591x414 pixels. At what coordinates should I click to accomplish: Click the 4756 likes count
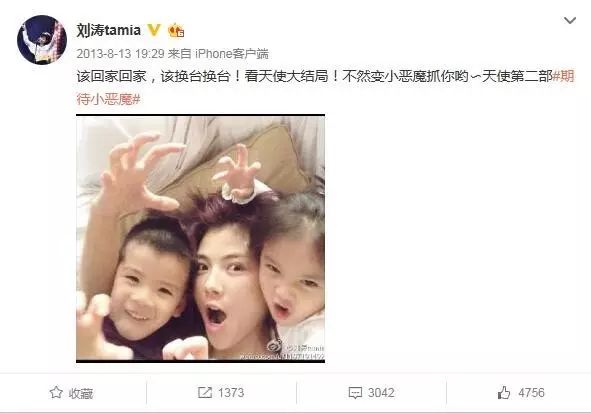coord(531,393)
